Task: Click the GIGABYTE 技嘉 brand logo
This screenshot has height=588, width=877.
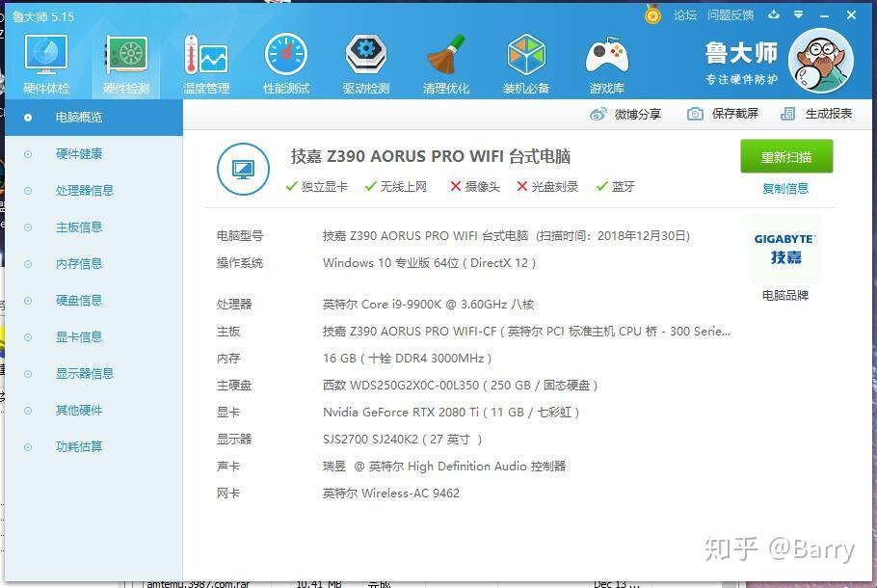Action: [785, 249]
